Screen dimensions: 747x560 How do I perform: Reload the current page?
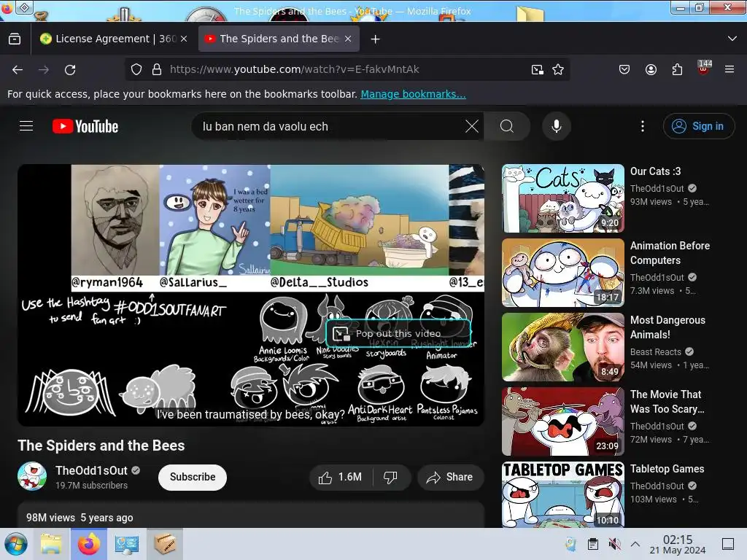[x=70, y=70]
